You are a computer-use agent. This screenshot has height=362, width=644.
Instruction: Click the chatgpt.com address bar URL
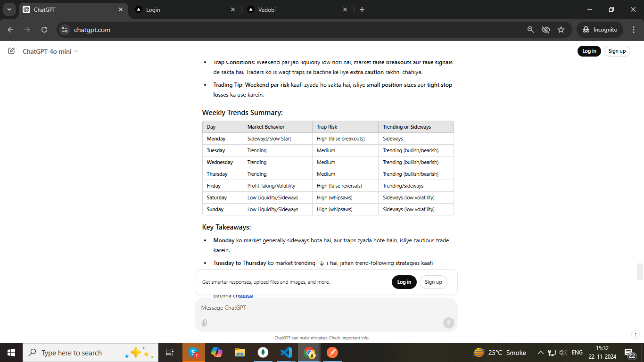92,30
